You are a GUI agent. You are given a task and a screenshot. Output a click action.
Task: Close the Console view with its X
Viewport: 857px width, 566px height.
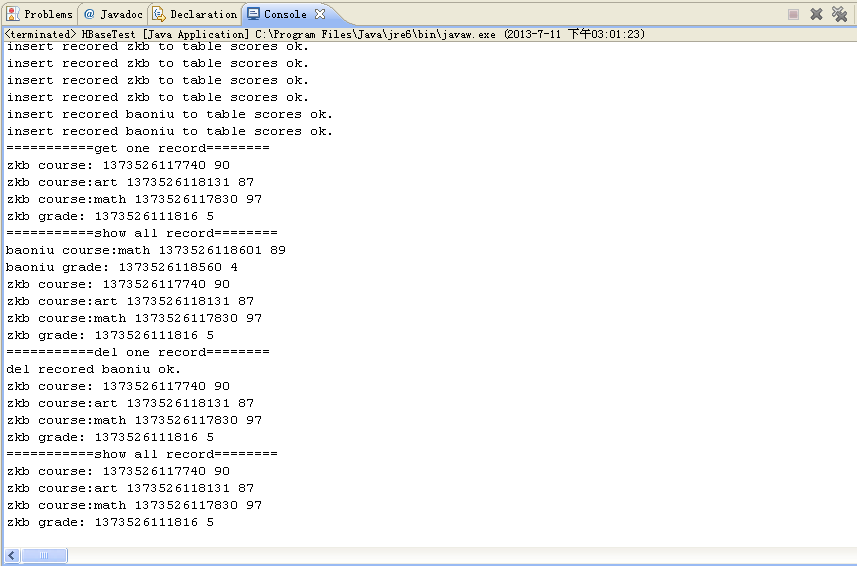[320, 14]
